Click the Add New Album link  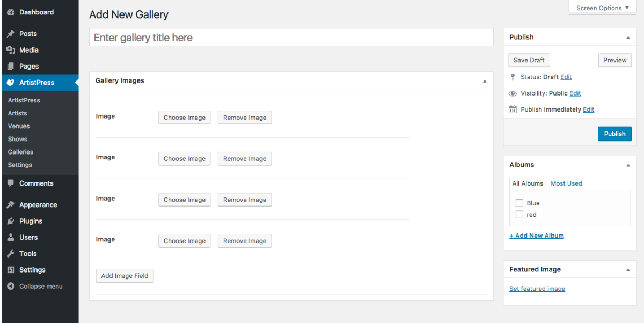(x=537, y=236)
